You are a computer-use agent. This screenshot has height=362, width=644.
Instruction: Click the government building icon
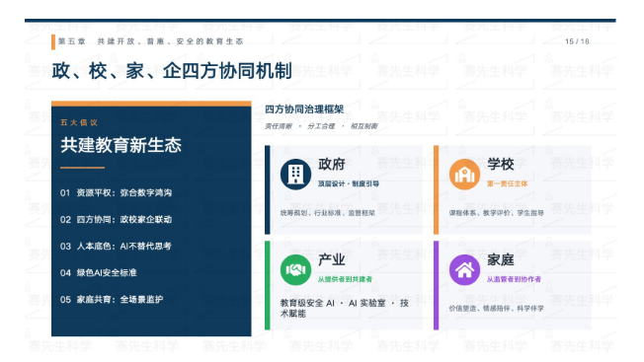click(x=295, y=175)
